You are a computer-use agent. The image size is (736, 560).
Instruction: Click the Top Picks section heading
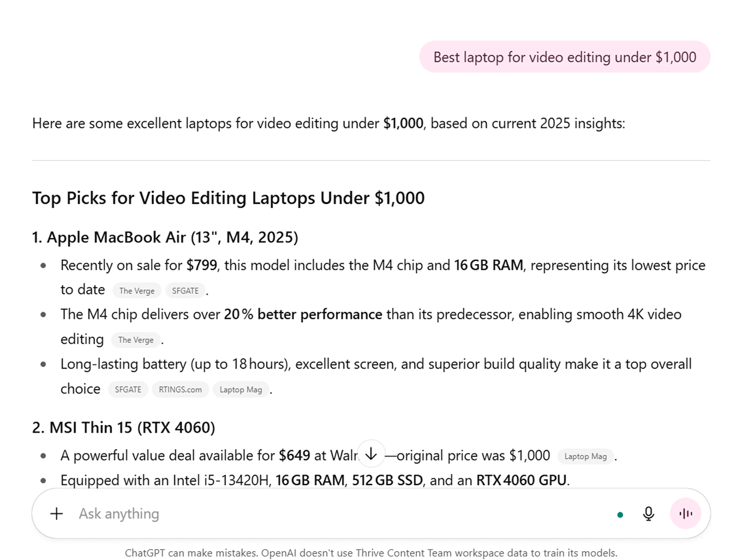click(x=228, y=198)
